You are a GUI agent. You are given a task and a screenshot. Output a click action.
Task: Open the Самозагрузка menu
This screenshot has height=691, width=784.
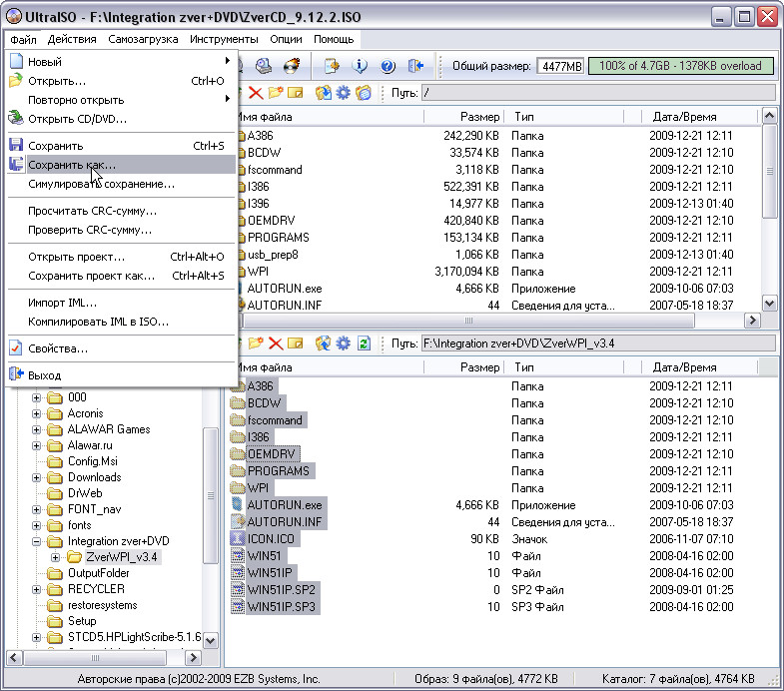point(143,39)
